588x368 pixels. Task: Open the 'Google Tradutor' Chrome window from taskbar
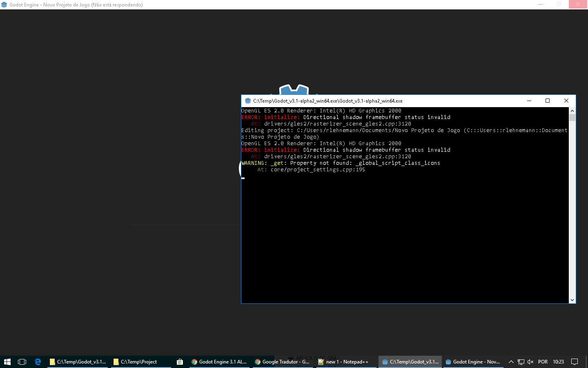[x=282, y=361]
